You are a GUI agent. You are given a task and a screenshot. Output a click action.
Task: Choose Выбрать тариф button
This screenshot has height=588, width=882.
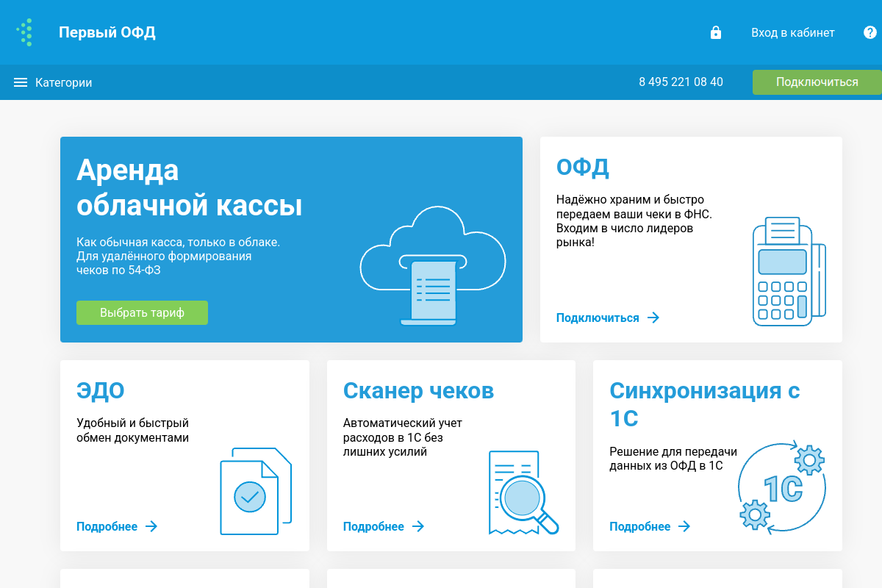pos(142,312)
